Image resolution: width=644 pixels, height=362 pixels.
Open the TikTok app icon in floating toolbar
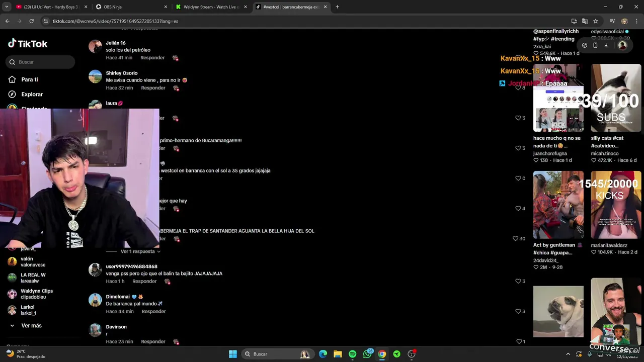click(x=584, y=45)
